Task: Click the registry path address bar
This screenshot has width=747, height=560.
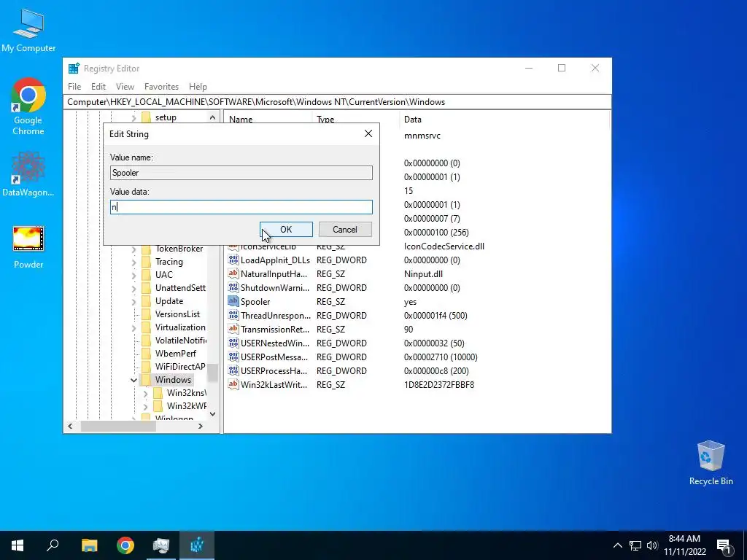Action: point(337,102)
